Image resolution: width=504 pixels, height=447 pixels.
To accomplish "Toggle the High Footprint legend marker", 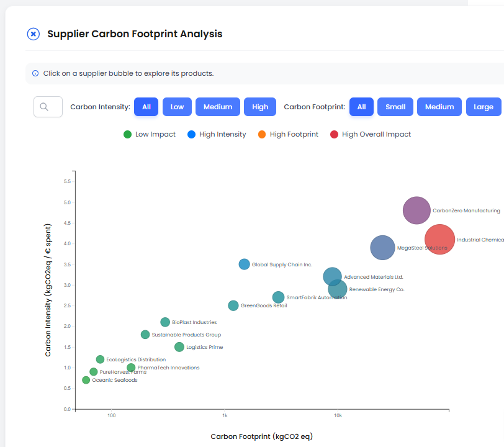I will (x=261, y=134).
